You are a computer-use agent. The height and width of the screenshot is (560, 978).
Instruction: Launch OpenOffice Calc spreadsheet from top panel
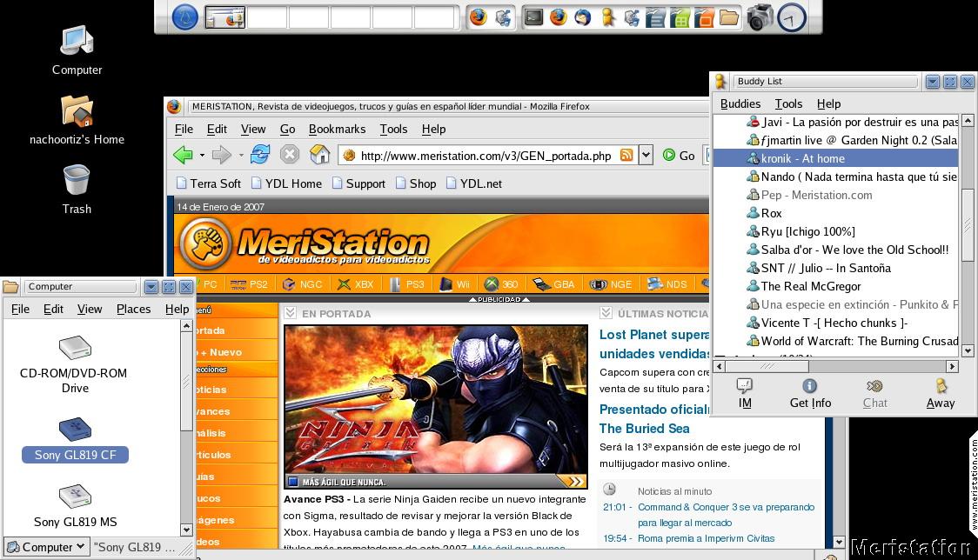[680, 17]
